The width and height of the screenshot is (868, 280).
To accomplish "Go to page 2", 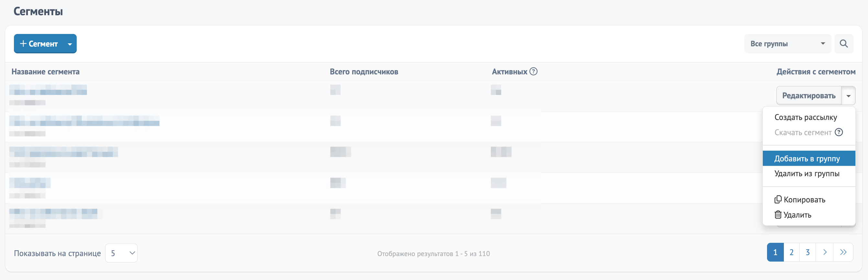I will coord(792,252).
